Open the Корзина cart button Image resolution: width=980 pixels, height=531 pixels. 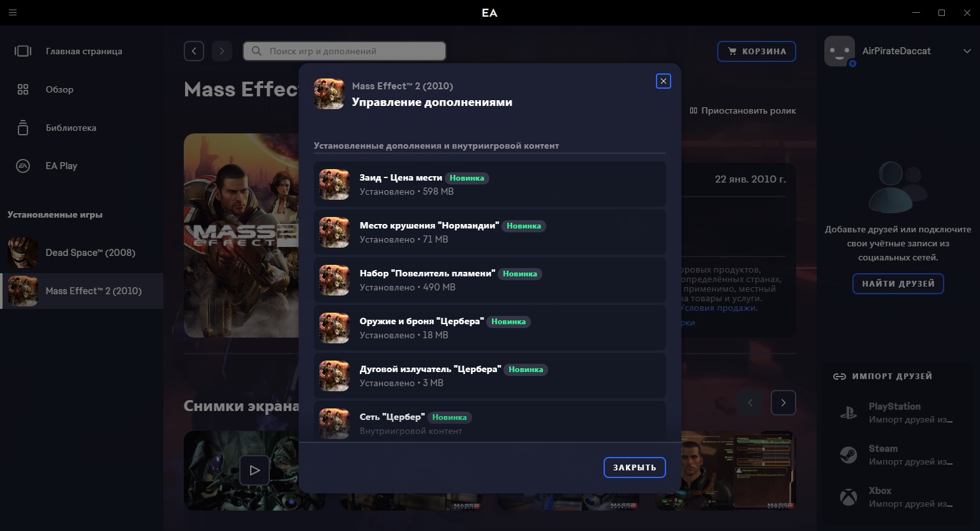click(756, 51)
